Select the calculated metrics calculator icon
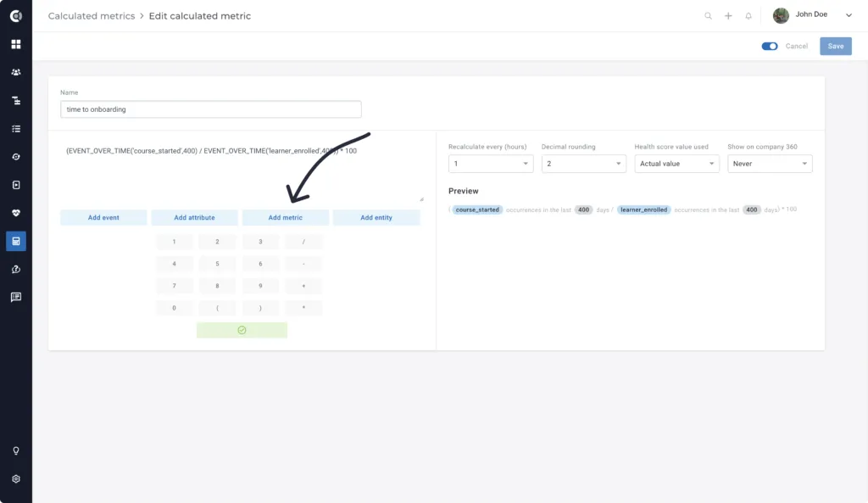868x503 pixels. 16,241
